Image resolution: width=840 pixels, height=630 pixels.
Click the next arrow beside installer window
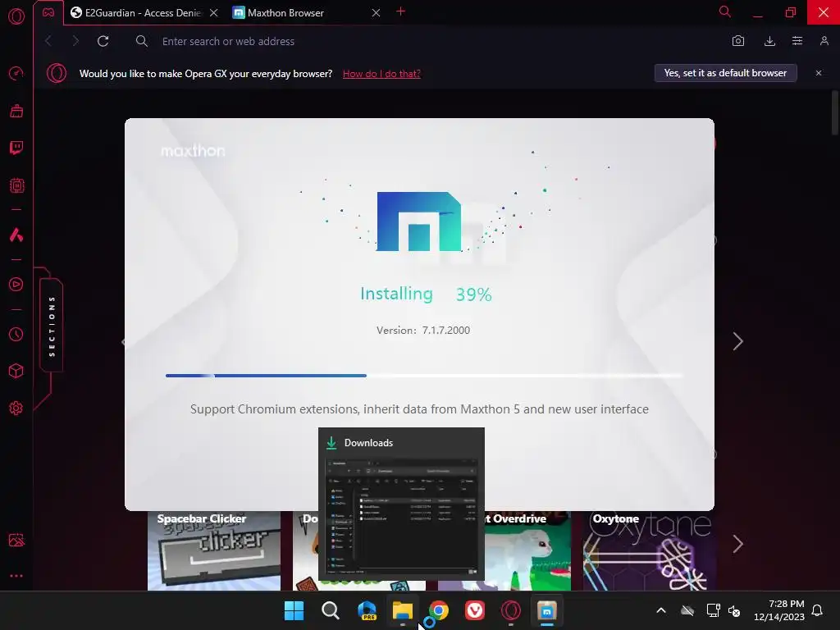[x=737, y=341]
